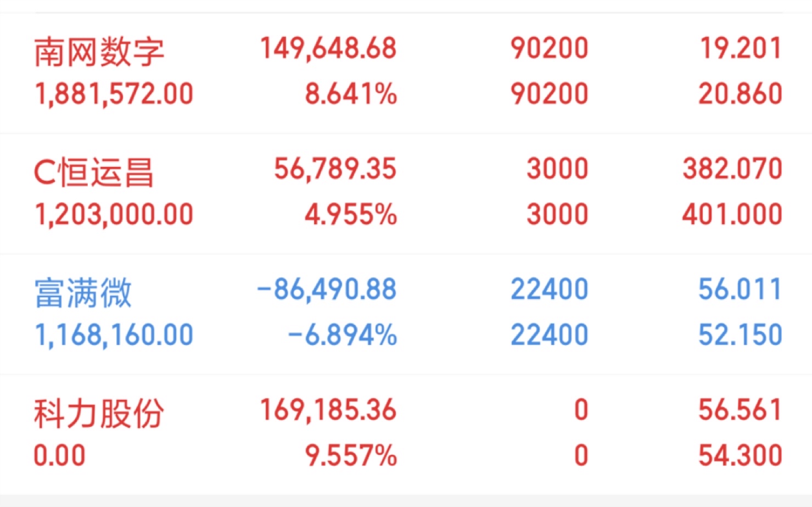The width and height of the screenshot is (812, 507).
Task: Open the C恒运昌 stock holding
Action: point(93,172)
